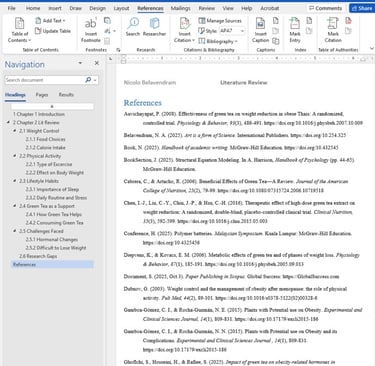Switch to the Design ribbon tab
The width and height of the screenshot is (375, 366).
97,8
